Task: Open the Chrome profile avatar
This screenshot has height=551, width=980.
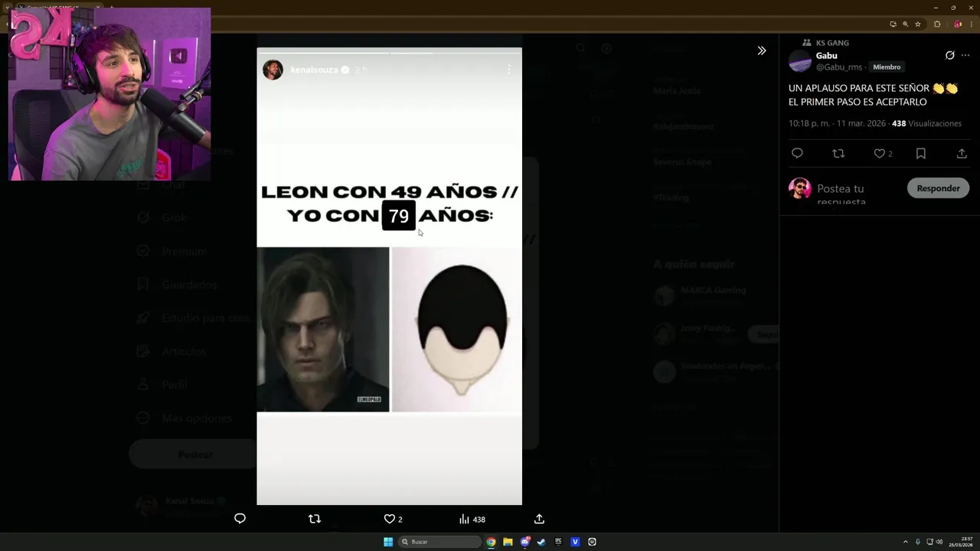Action: tap(958, 24)
